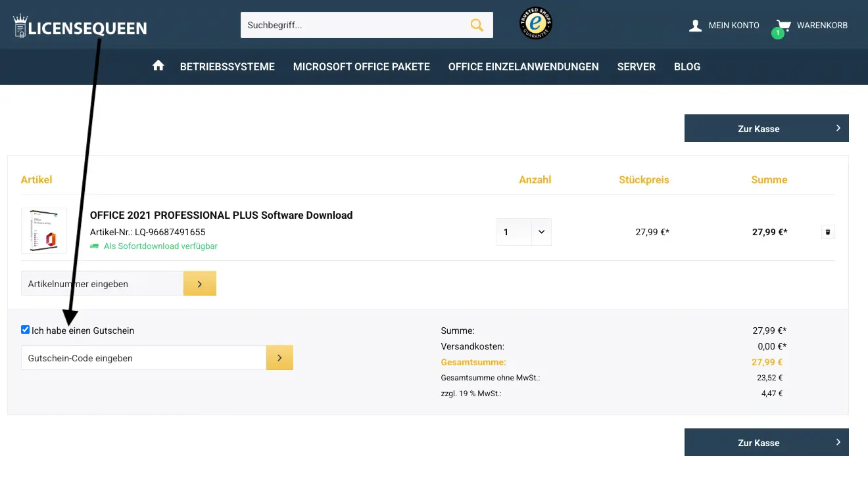
Task: Open the quantity dropdown
Action: tap(541, 231)
